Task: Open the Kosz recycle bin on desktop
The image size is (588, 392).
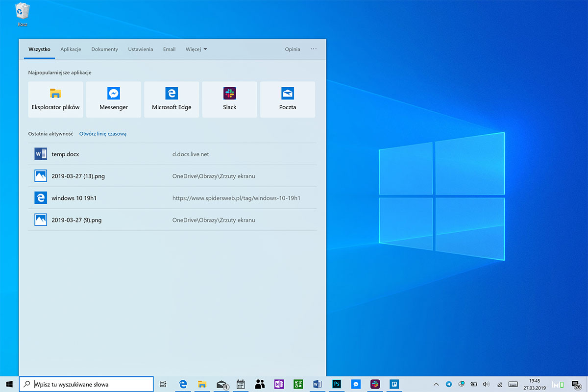Action: click(x=23, y=14)
